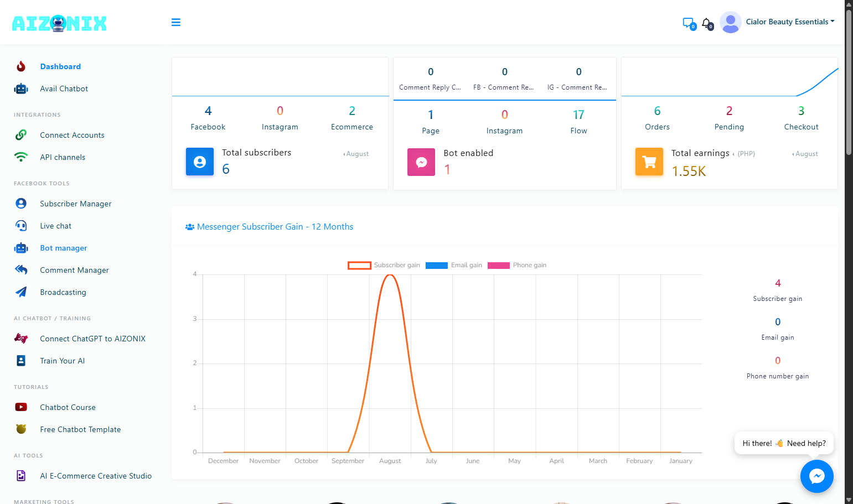Go to Connect ChatGPT to AIZONIX

[x=92, y=339]
